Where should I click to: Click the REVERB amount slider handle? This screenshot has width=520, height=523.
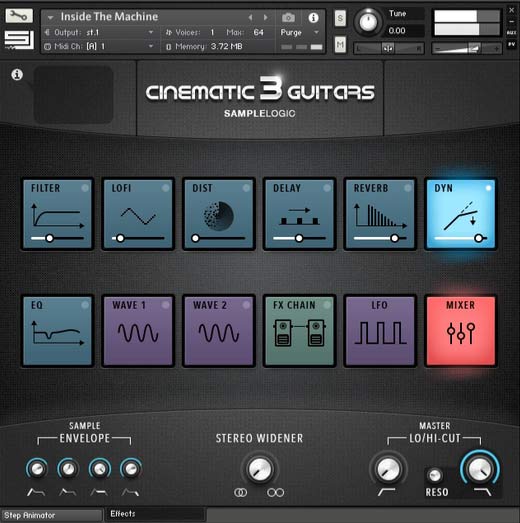click(395, 238)
